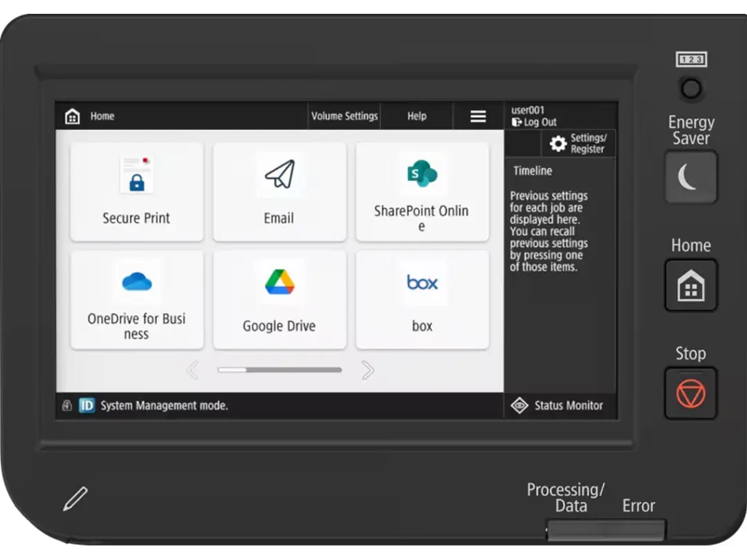This screenshot has width=747, height=560.
Task: Open the Secure Print app tile
Action: coord(137,192)
